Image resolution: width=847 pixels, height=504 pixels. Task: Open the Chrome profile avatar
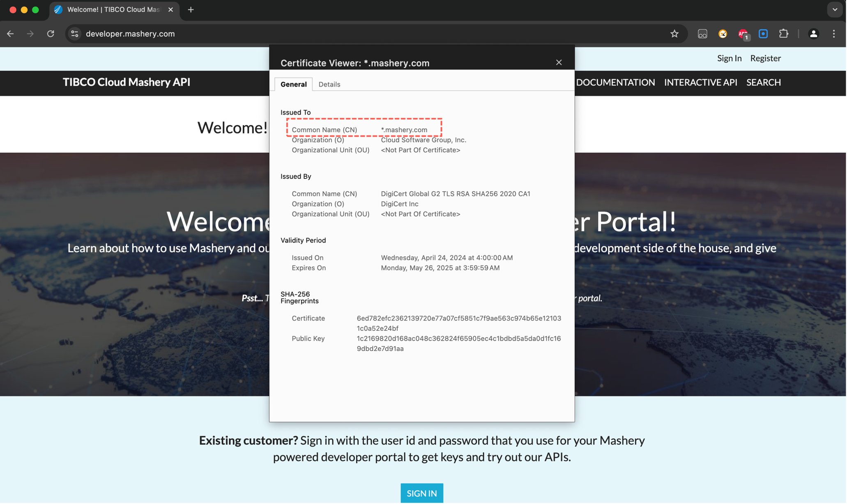(813, 34)
